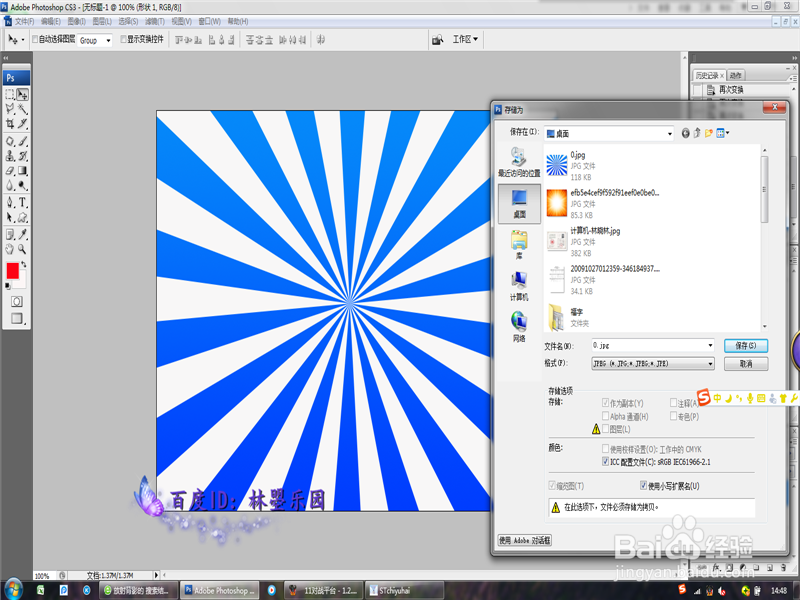800x600 pixels.
Task: Click the Cancel (取消) button
Action: (745, 363)
